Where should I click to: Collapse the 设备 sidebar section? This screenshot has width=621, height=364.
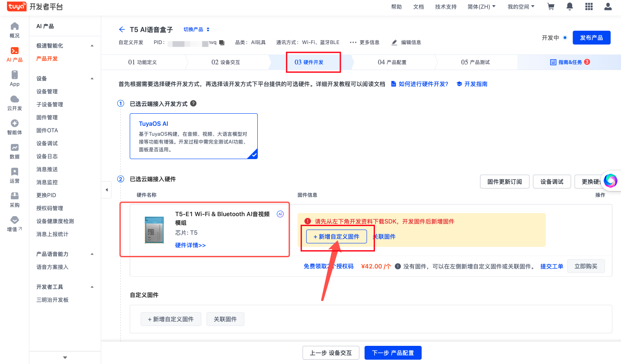[92, 78]
